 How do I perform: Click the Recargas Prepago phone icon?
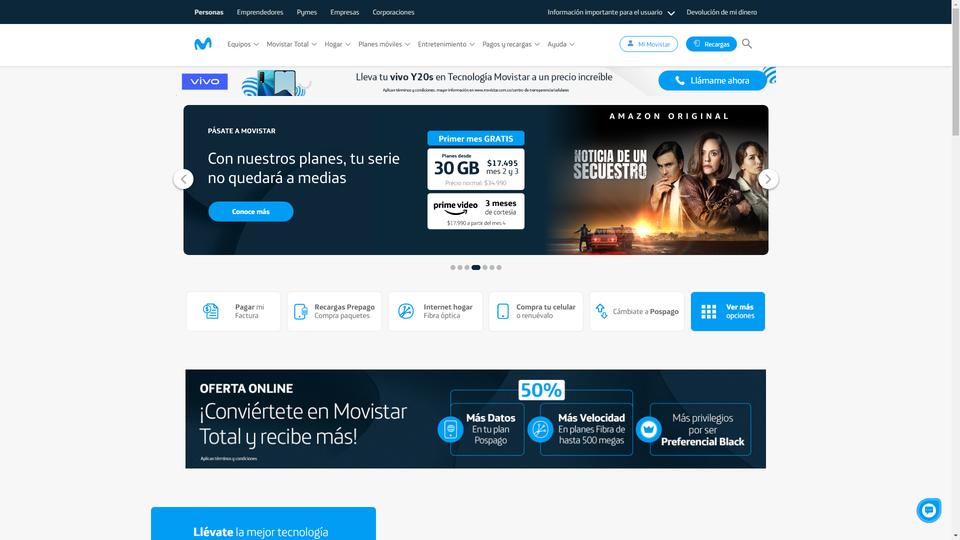(x=301, y=311)
